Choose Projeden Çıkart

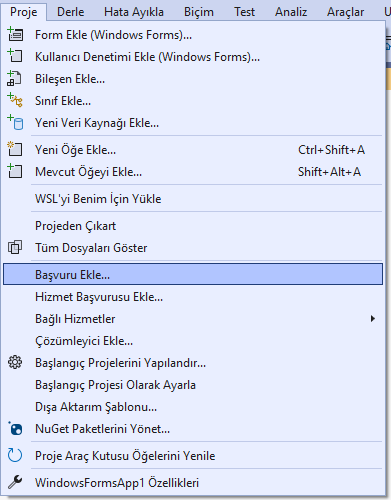pos(193,226)
